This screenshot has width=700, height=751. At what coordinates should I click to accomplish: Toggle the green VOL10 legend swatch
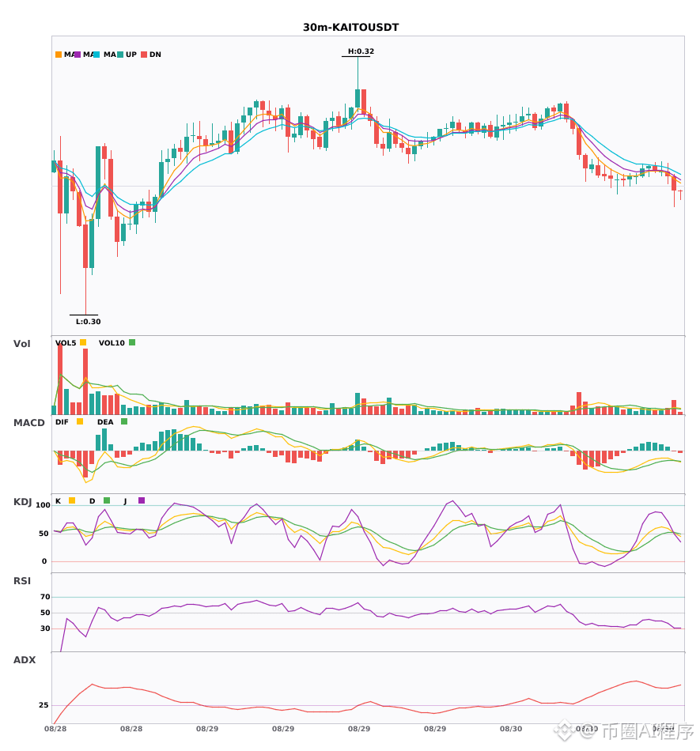point(132,342)
